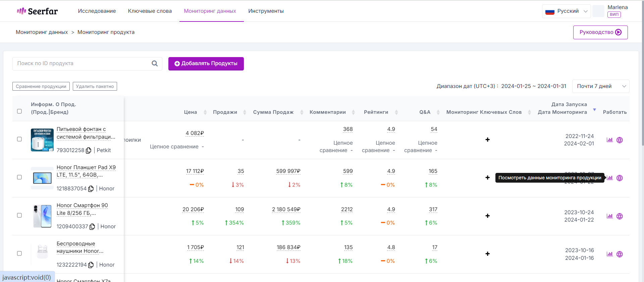The height and width of the screenshot is (282, 644).
Task: Sort table by Рейтинги column
Action: point(396,112)
